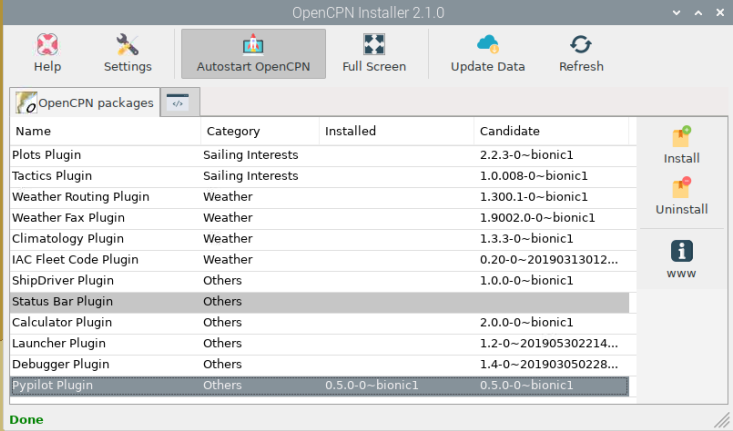Select Weather Fax Plugin row

(x=320, y=218)
